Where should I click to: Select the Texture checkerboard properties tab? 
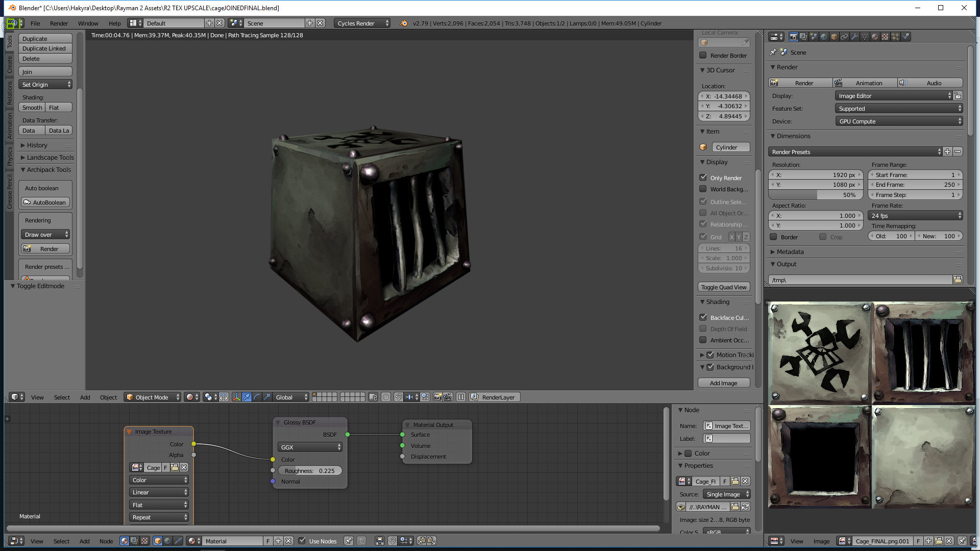click(x=885, y=37)
